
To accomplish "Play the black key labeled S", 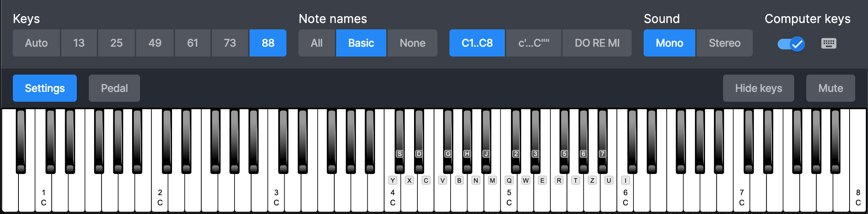I will (400, 143).
